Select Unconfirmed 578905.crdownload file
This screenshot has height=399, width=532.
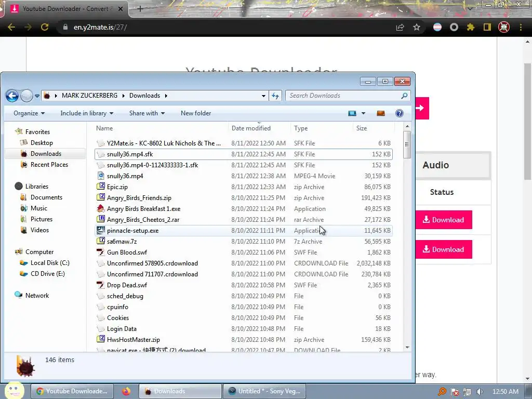pyautogui.click(x=244, y=263)
